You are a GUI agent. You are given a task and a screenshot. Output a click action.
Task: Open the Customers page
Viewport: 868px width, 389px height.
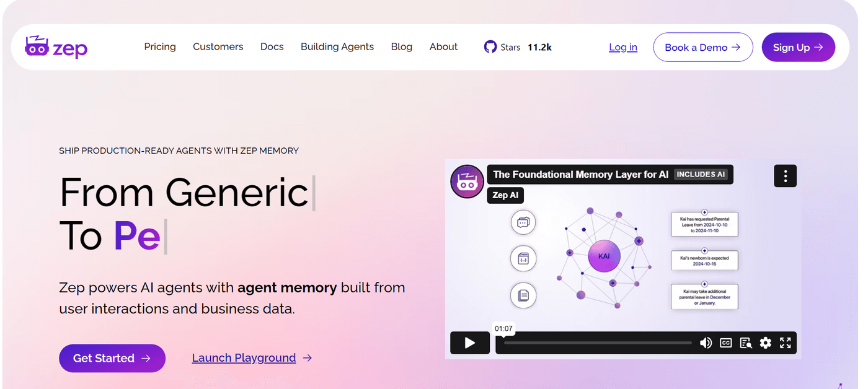[x=218, y=46]
